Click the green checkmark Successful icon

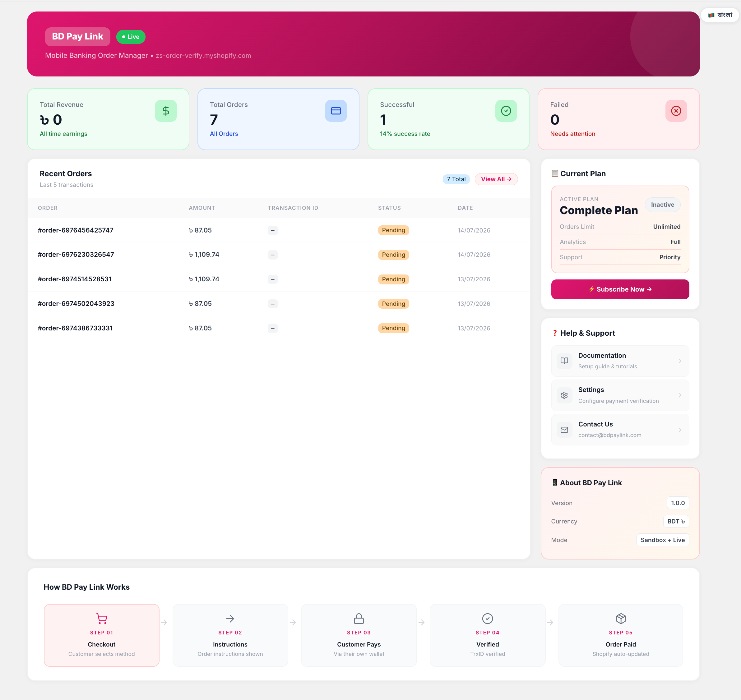506,111
